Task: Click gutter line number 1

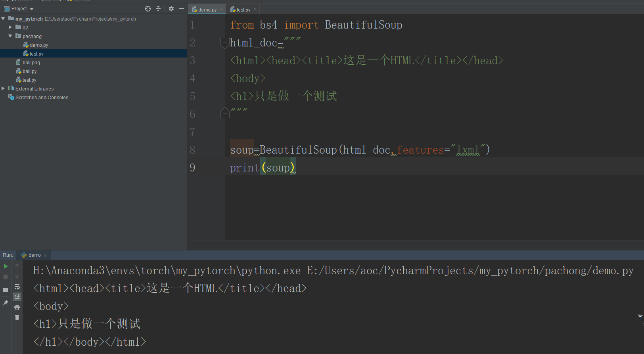Action: pyautogui.click(x=192, y=25)
